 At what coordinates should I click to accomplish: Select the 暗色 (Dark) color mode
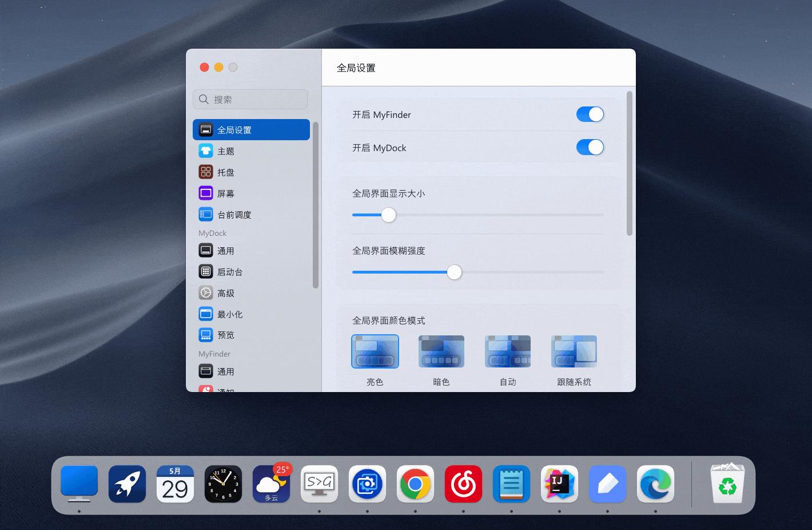[x=441, y=351]
